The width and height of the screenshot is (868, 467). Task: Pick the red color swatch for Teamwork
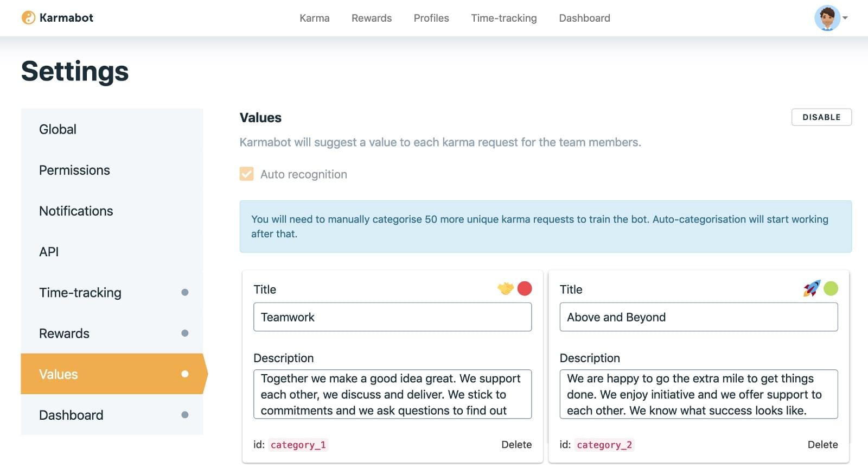[525, 288]
